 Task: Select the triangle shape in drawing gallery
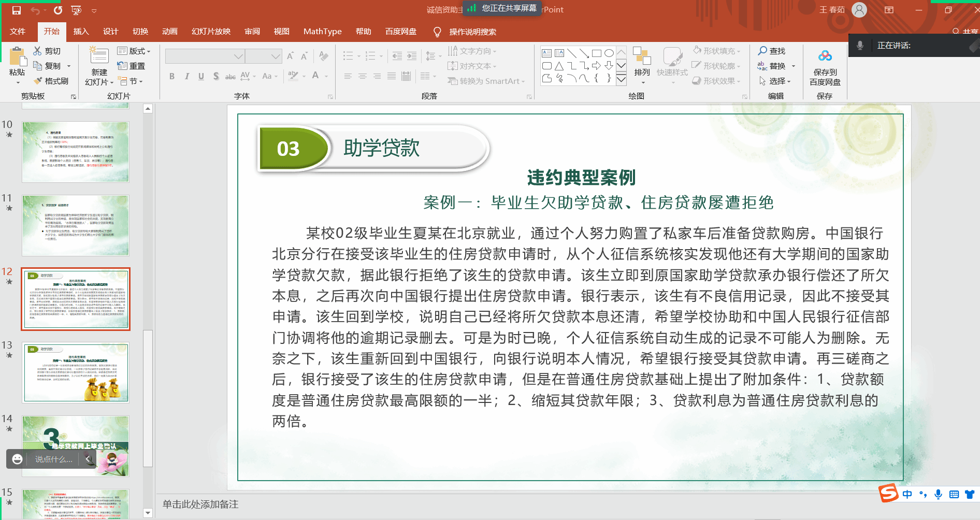click(x=559, y=66)
